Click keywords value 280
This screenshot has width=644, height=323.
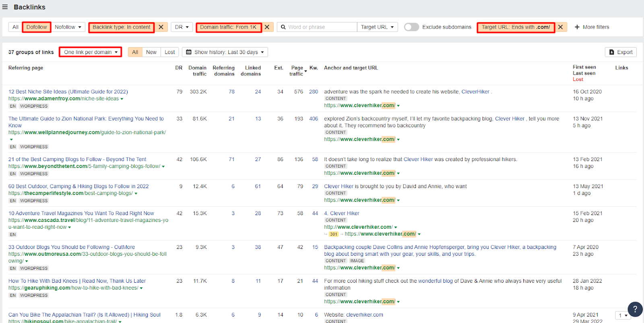314,91
